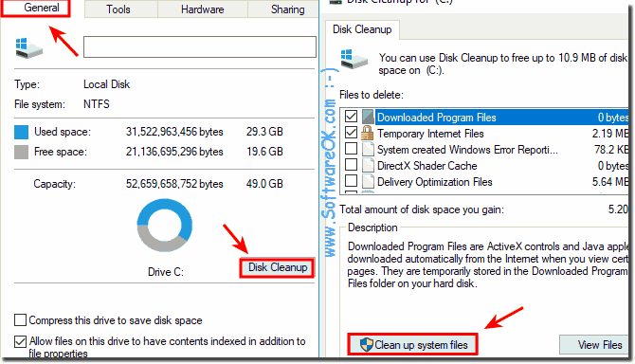Check the Delivery Optimization Files checkbox

click(x=351, y=181)
